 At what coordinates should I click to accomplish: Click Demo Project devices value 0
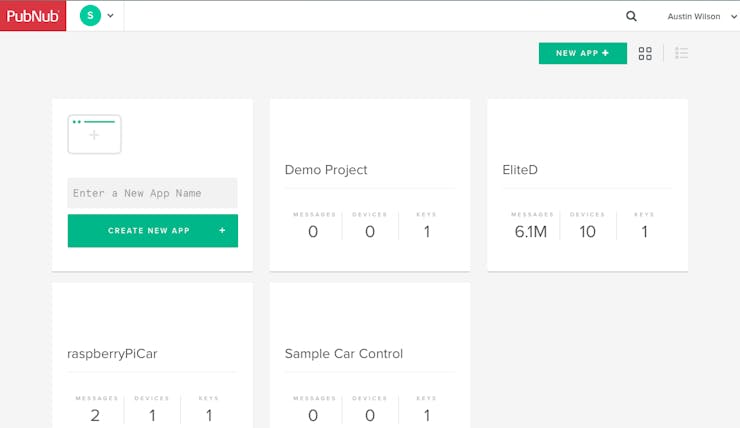[x=370, y=232]
